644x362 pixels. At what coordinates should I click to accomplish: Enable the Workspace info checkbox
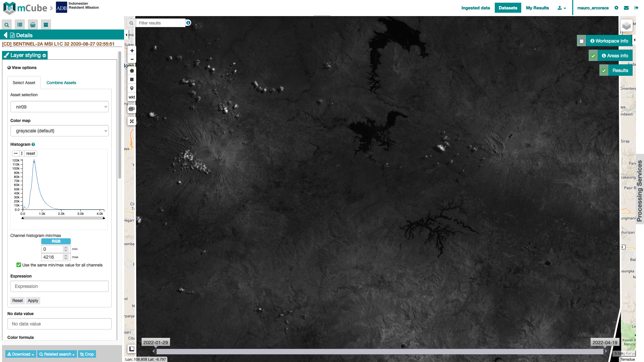click(582, 41)
